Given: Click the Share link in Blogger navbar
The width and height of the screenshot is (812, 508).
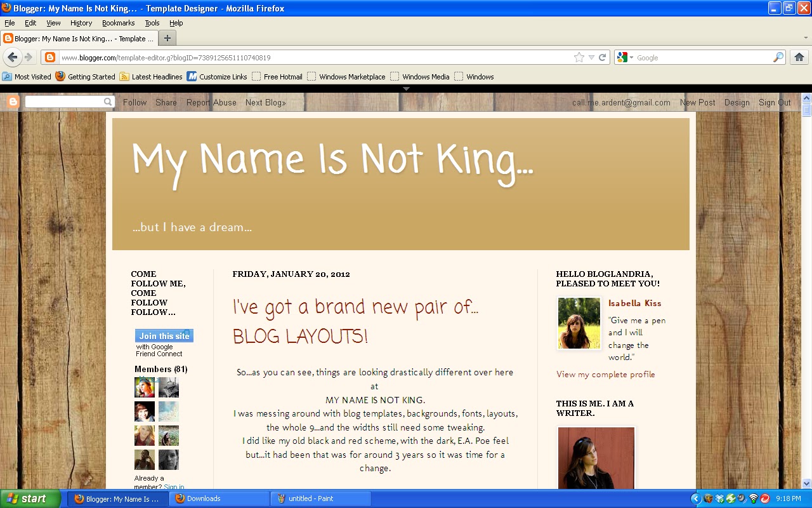Looking at the screenshot, I should coord(166,102).
